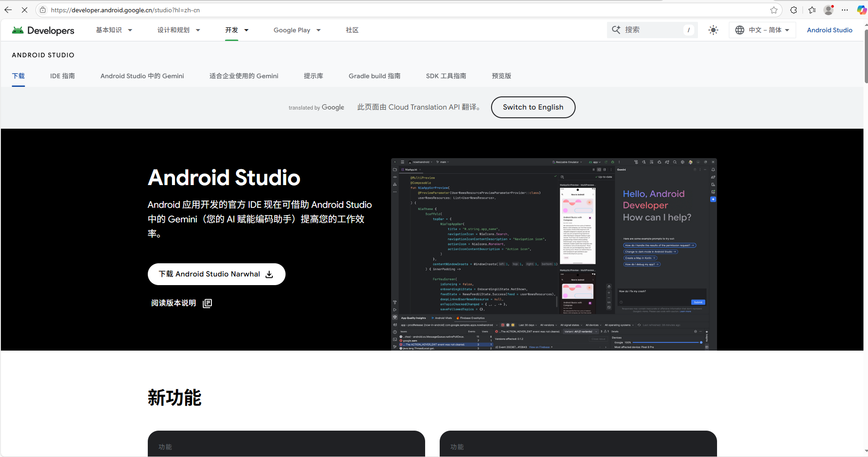Stop loading the page
The height and width of the screenshot is (457, 868).
(25, 10)
